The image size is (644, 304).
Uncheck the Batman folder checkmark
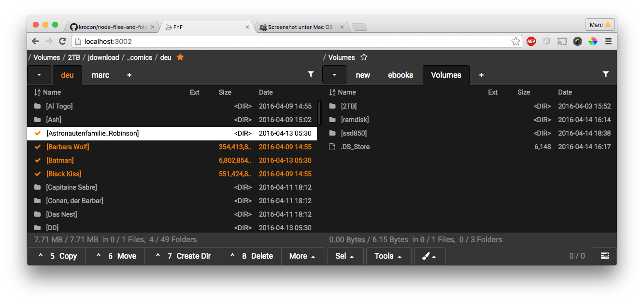(38, 160)
